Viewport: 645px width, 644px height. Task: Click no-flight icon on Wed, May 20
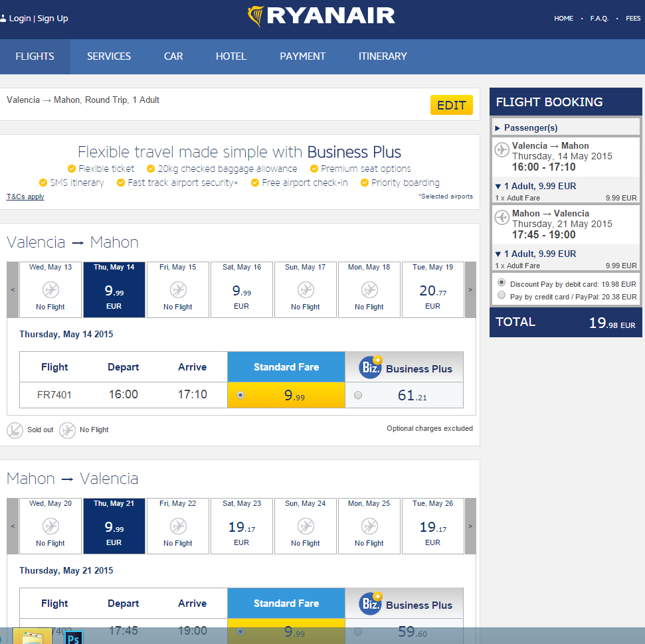click(x=50, y=526)
